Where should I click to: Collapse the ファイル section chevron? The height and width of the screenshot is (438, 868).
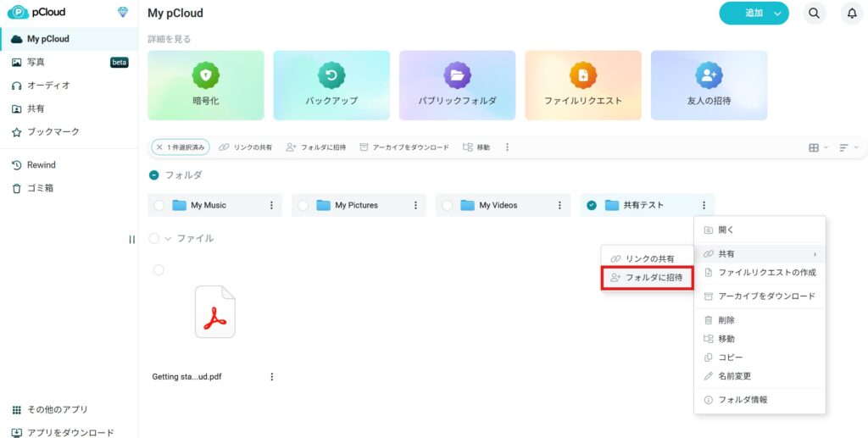click(168, 239)
